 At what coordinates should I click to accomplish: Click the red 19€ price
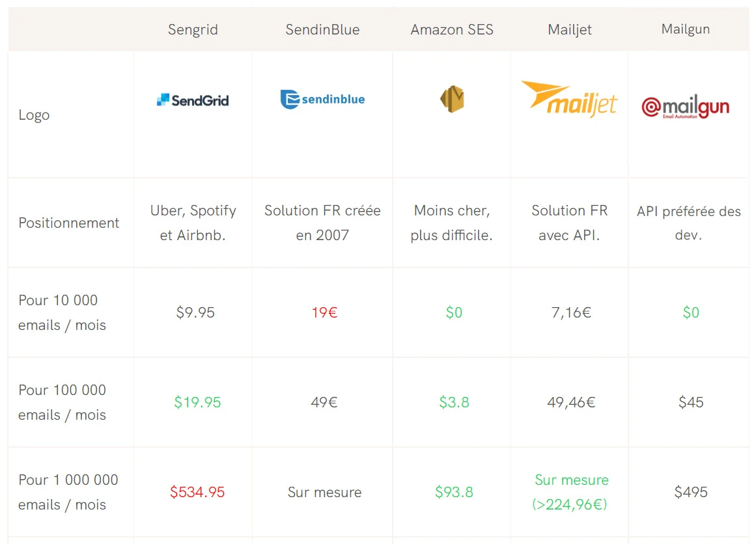tap(324, 313)
